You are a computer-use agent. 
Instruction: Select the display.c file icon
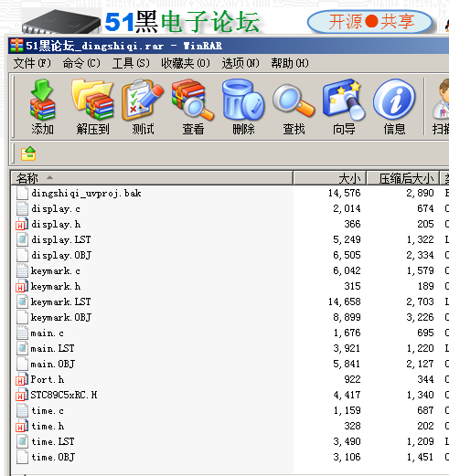(22, 209)
